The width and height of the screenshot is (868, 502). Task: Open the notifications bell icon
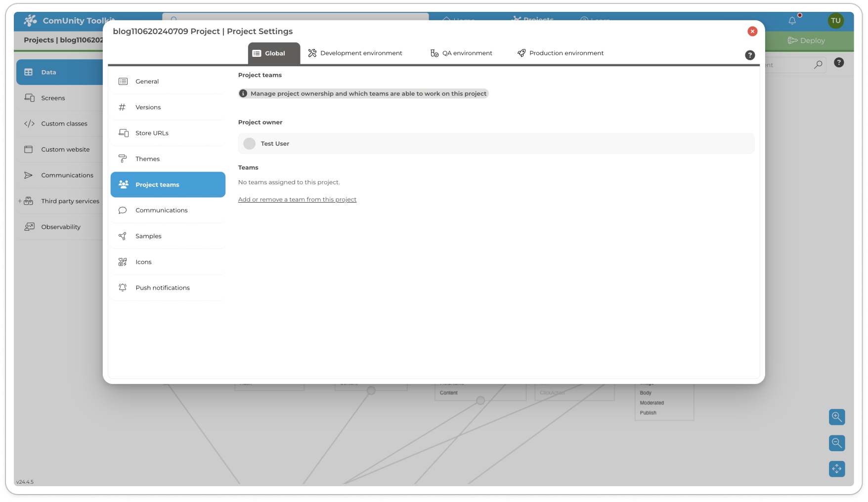click(x=792, y=20)
